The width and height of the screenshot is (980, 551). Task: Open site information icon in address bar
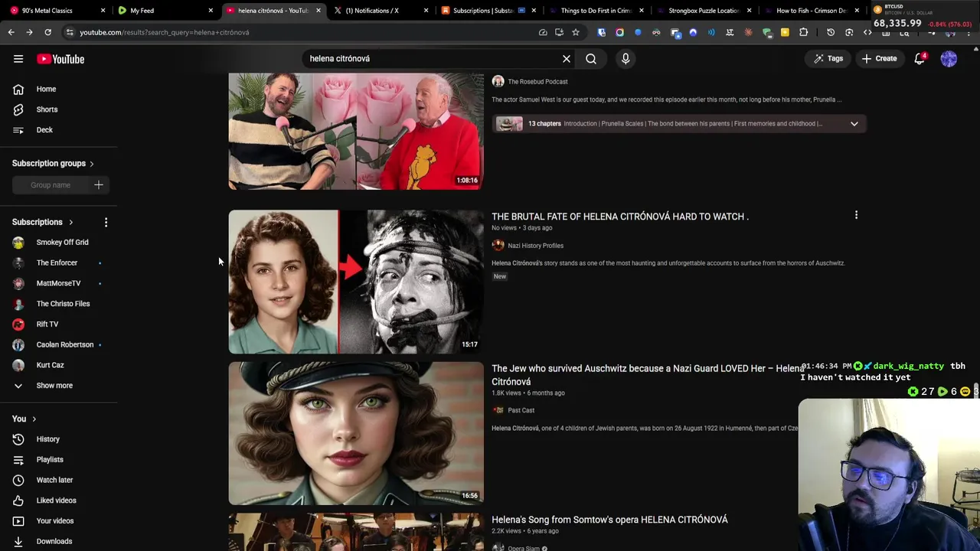tap(70, 32)
